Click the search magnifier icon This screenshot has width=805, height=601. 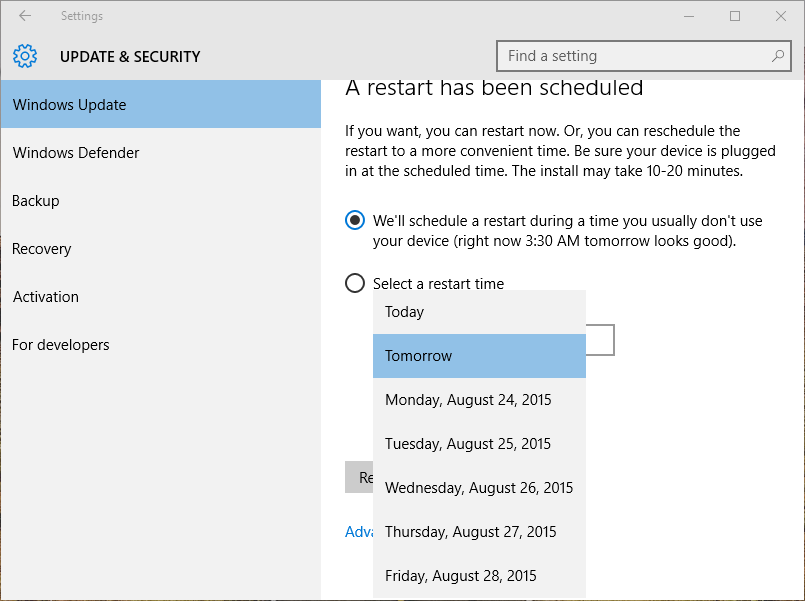click(x=778, y=55)
